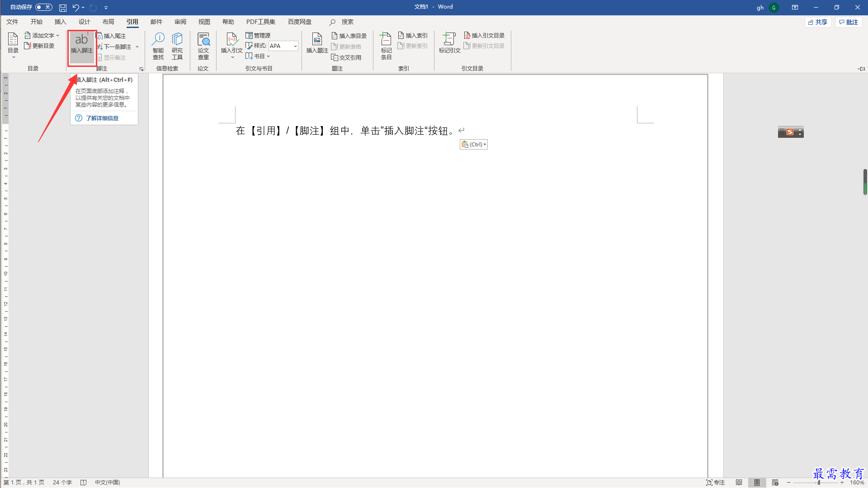This screenshot has height=488, width=868.
Task: Click the Focus (专注) mode button
Action: click(715, 483)
